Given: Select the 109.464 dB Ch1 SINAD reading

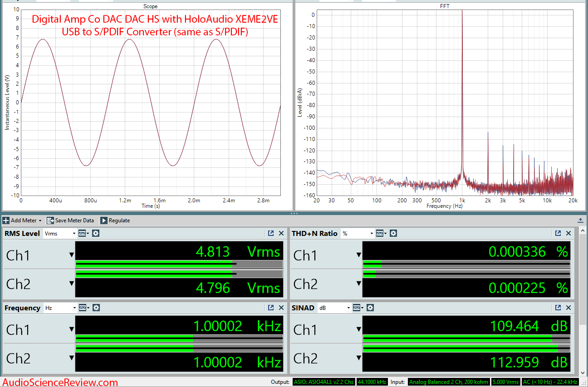Looking at the screenshot, I should (x=529, y=326).
